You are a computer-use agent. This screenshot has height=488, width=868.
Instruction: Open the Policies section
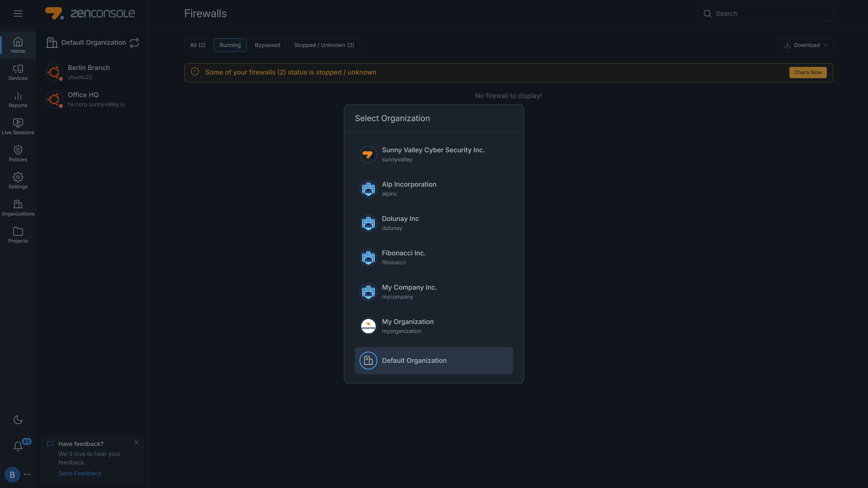click(18, 154)
